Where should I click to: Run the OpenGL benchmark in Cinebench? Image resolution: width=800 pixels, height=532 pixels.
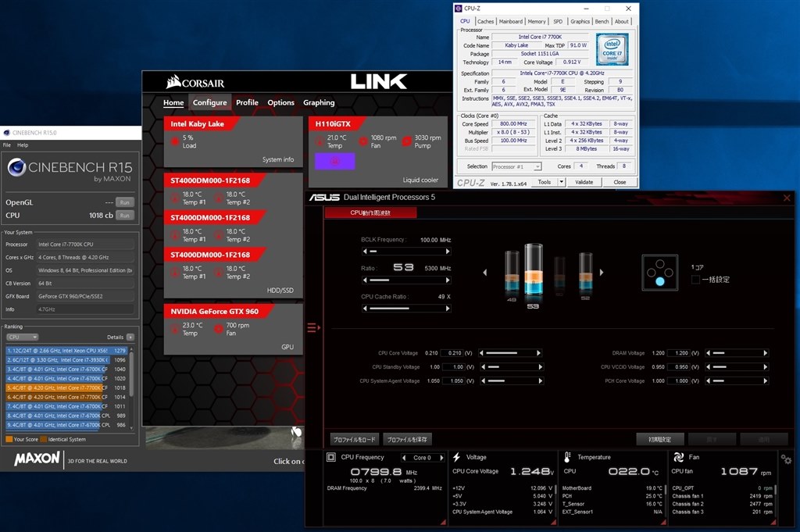coord(125,202)
